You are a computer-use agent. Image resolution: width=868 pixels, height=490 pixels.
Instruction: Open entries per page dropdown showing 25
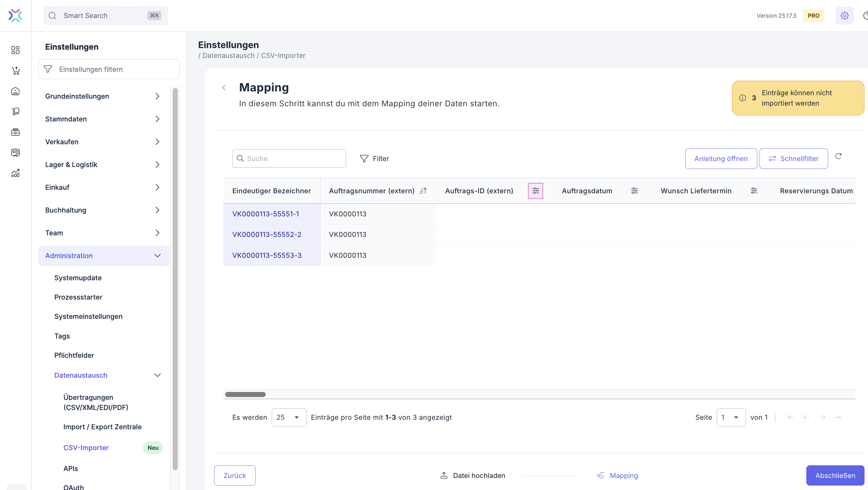(x=289, y=417)
